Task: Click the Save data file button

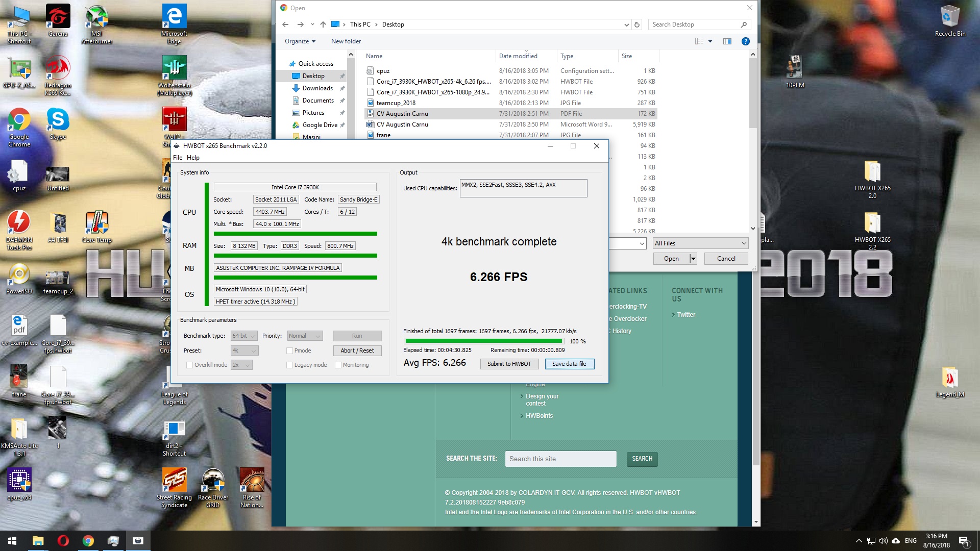Action: pos(569,364)
